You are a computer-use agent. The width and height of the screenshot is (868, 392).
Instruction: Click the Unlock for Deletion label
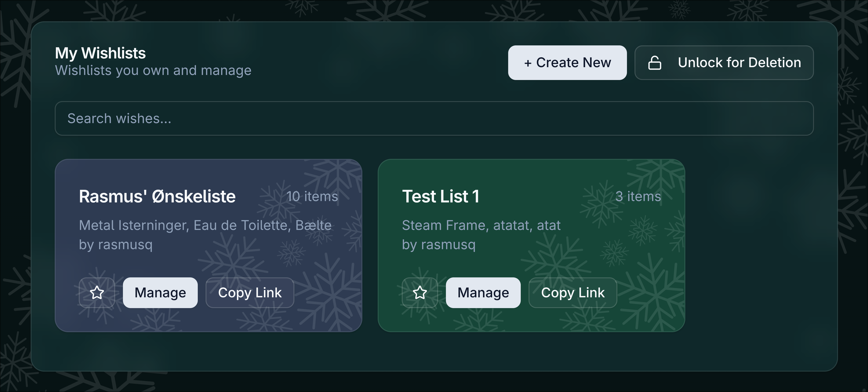739,63
